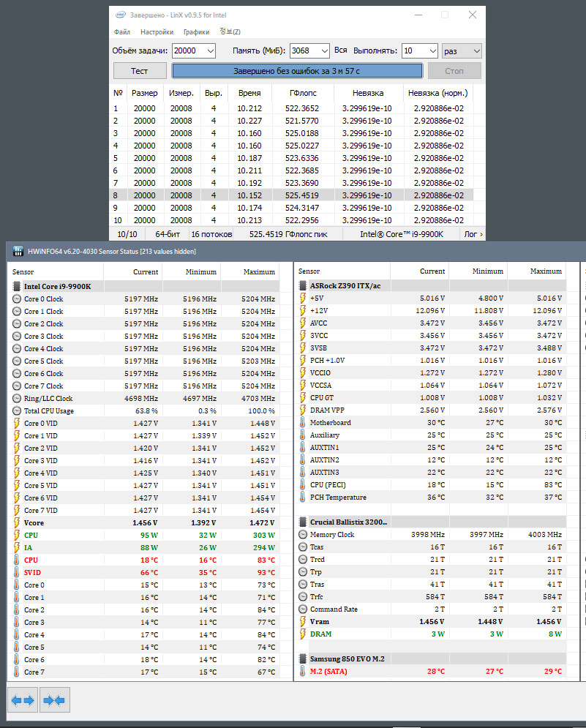Open the раз units dropdown
Screen dimensions: 586x728
point(462,50)
